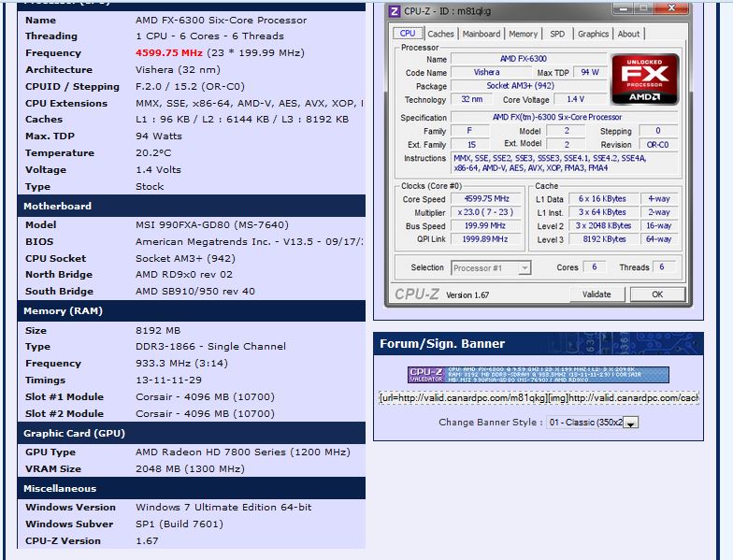Click the Validate button

click(x=596, y=294)
